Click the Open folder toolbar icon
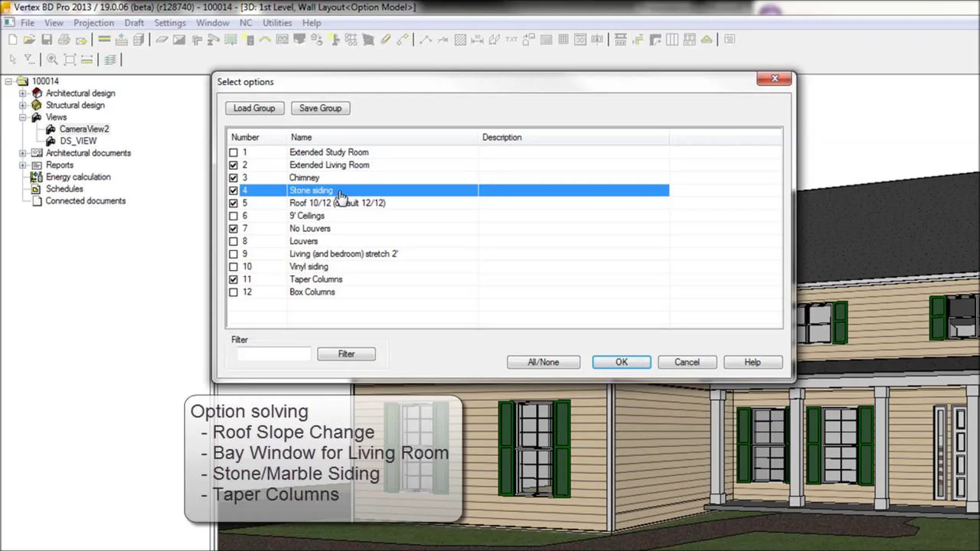 29,39
